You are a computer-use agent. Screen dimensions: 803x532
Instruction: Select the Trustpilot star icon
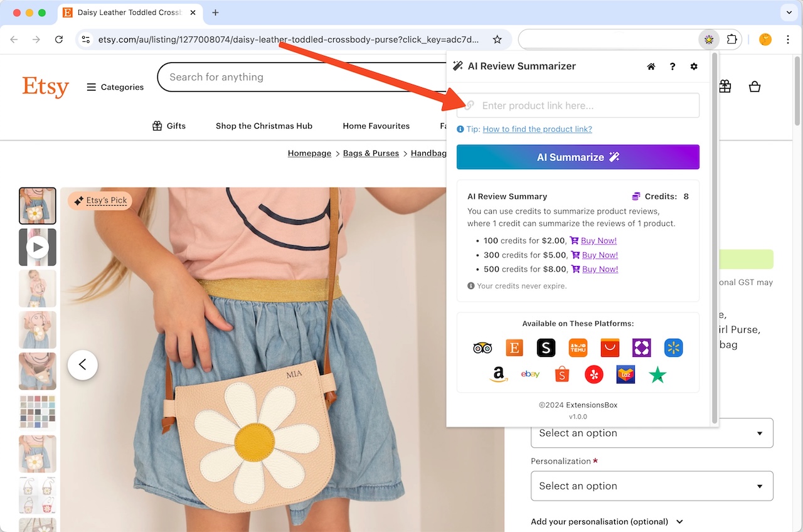click(x=657, y=375)
